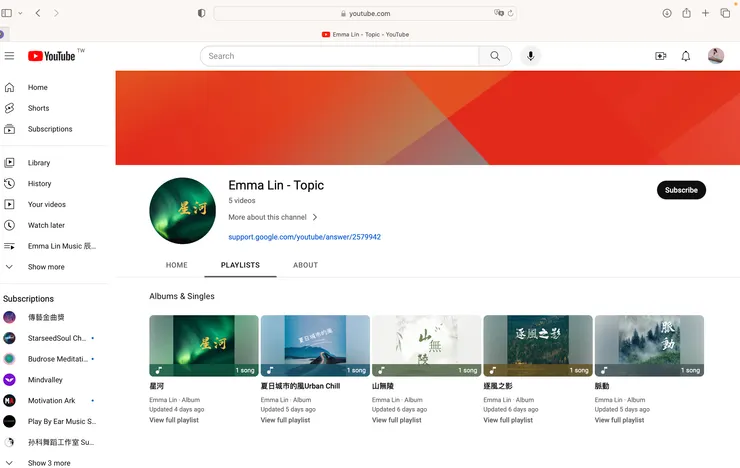Toggle the Safari sidebar icon
The width and height of the screenshot is (740, 468).
[7, 13]
